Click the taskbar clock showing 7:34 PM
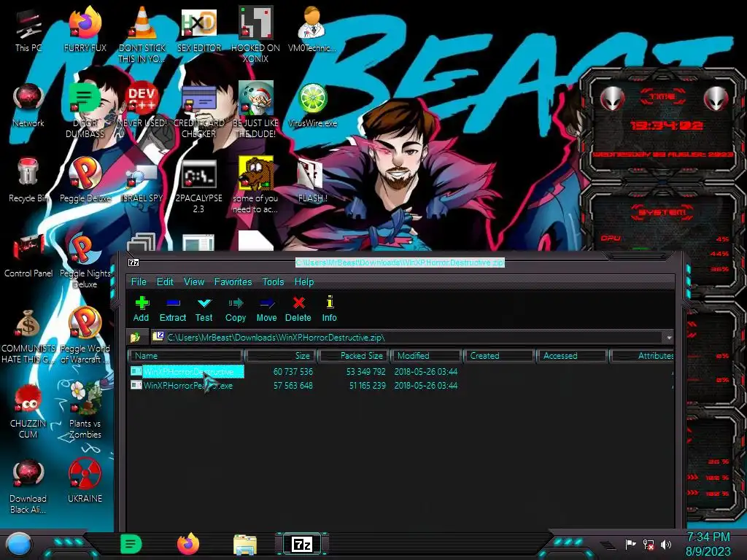This screenshot has width=747, height=560. 708,544
